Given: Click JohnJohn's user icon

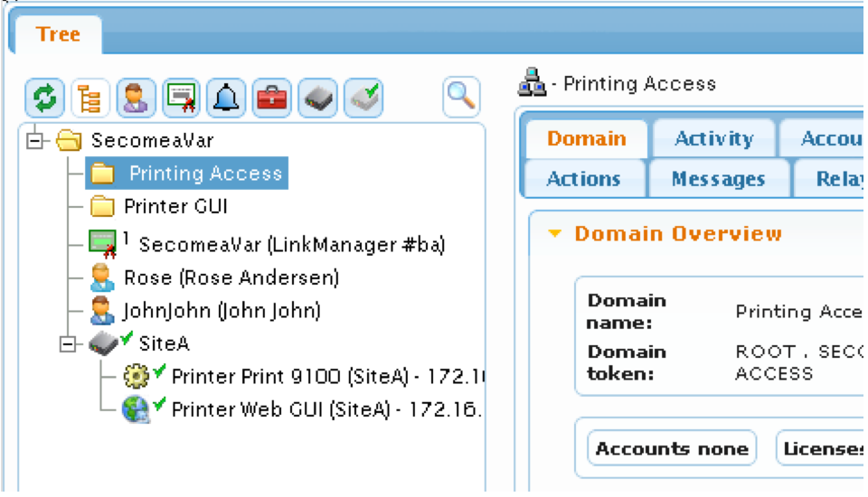Looking at the screenshot, I should (x=102, y=311).
